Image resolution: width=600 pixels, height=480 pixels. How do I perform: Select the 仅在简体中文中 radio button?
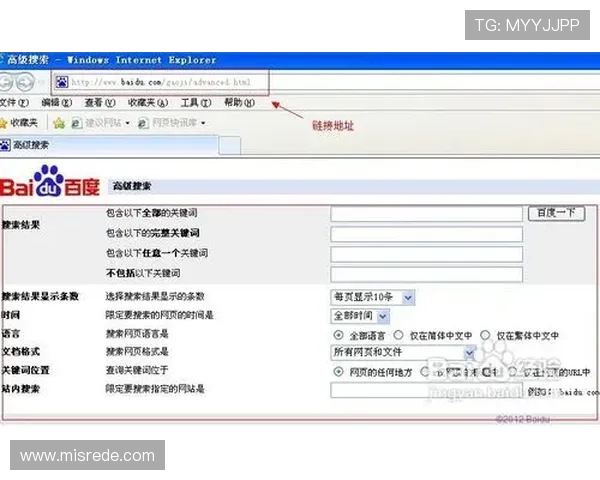(398, 335)
